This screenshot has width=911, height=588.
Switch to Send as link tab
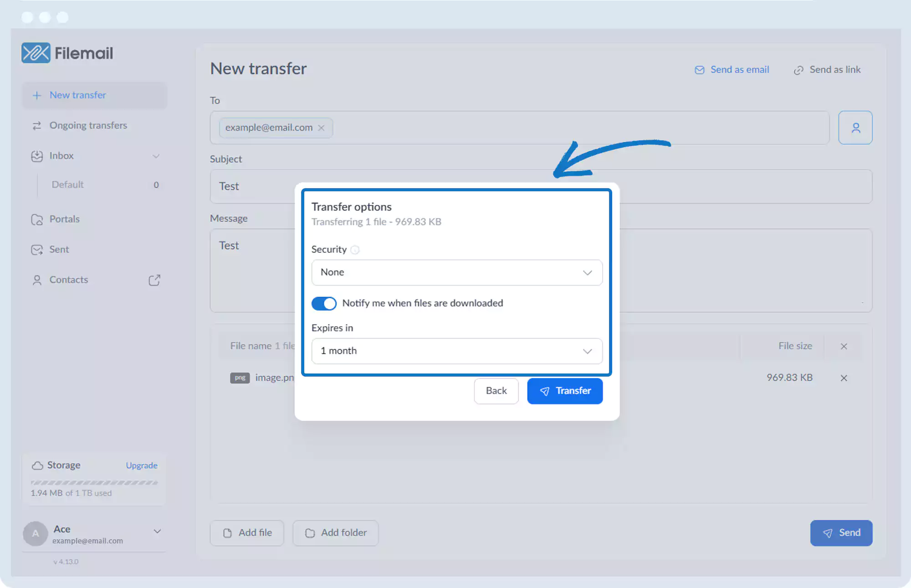point(827,70)
